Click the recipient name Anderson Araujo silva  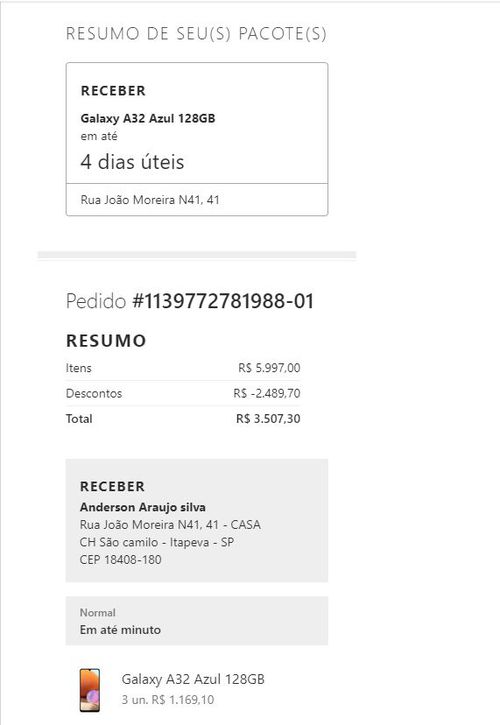pyautogui.click(x=142, y=507)
